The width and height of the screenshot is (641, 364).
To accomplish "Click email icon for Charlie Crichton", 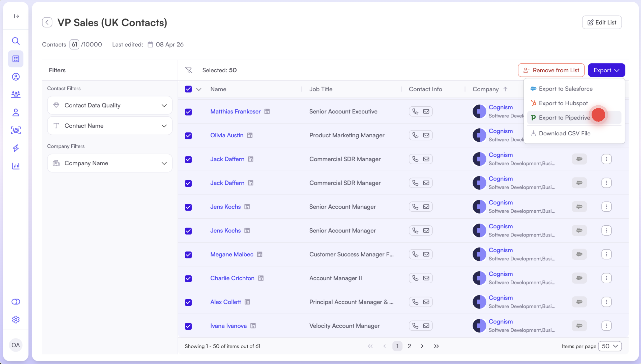I will (426, 278).
